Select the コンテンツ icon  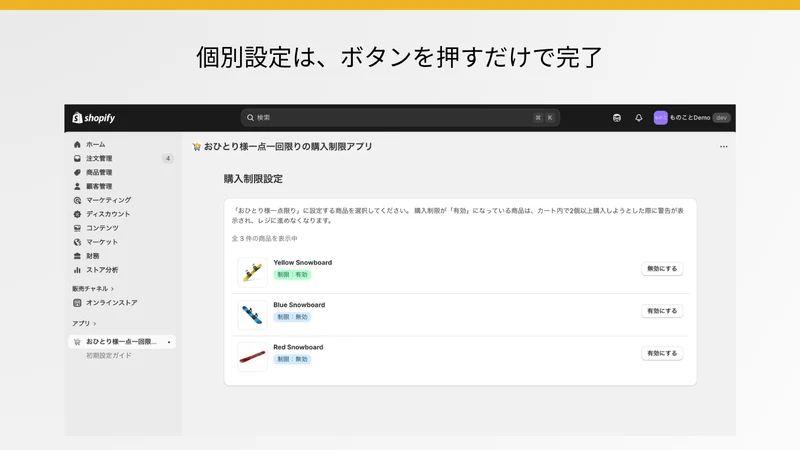click(77, 228)
